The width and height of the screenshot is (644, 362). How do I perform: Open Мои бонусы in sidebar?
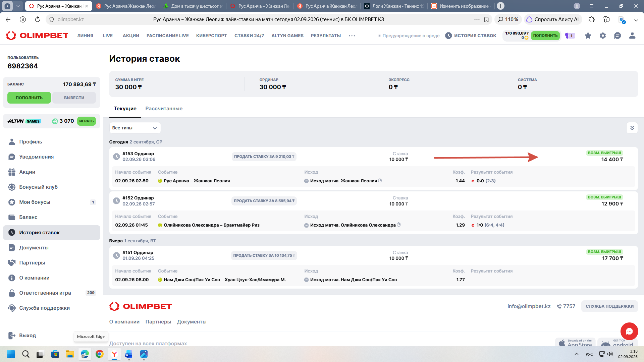(x=52, y=202)
